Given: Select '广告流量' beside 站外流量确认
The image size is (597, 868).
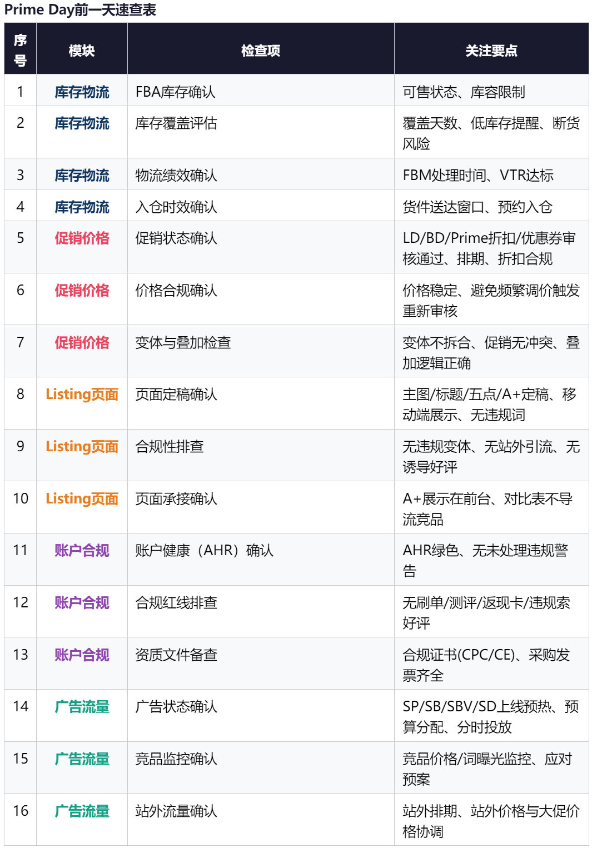Looking at the screenshot, I should [x=82, y=811].
